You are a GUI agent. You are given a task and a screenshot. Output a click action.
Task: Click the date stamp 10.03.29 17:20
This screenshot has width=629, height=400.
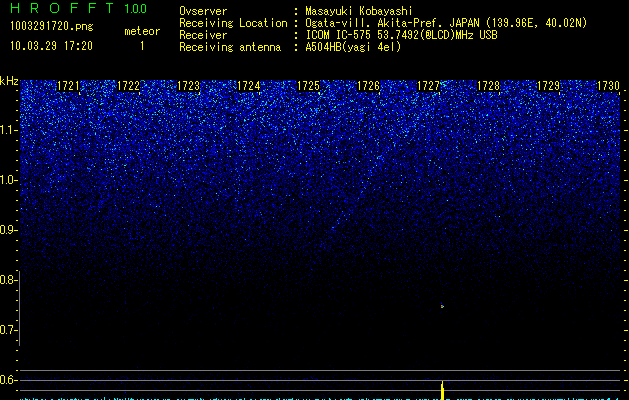51,46
